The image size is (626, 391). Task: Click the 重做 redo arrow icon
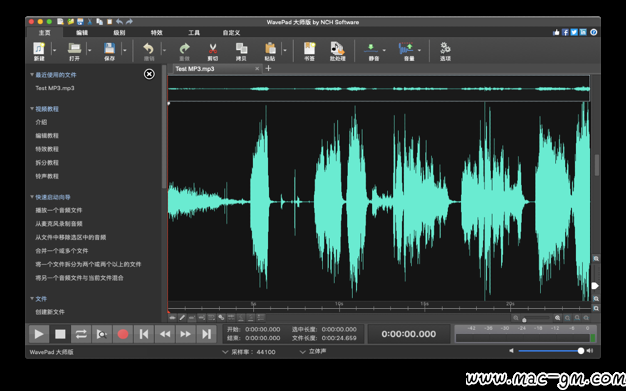click(184, 49)
